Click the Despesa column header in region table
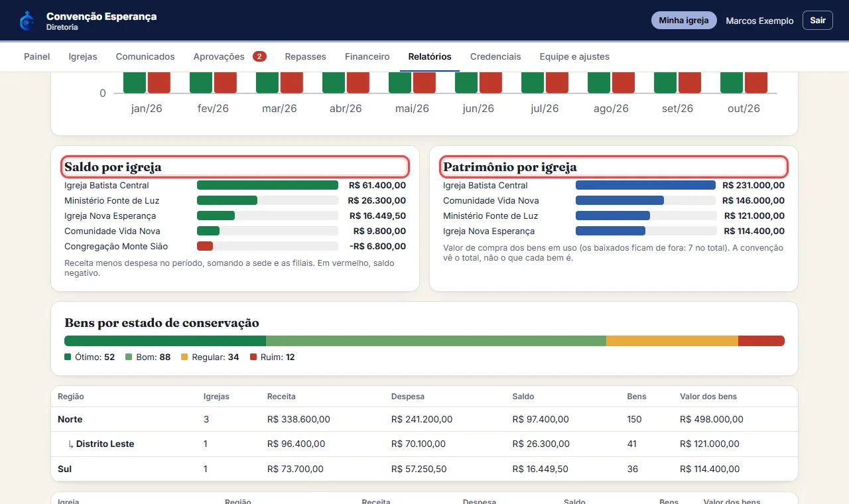The image size is (849, 504). pos(408,397)
